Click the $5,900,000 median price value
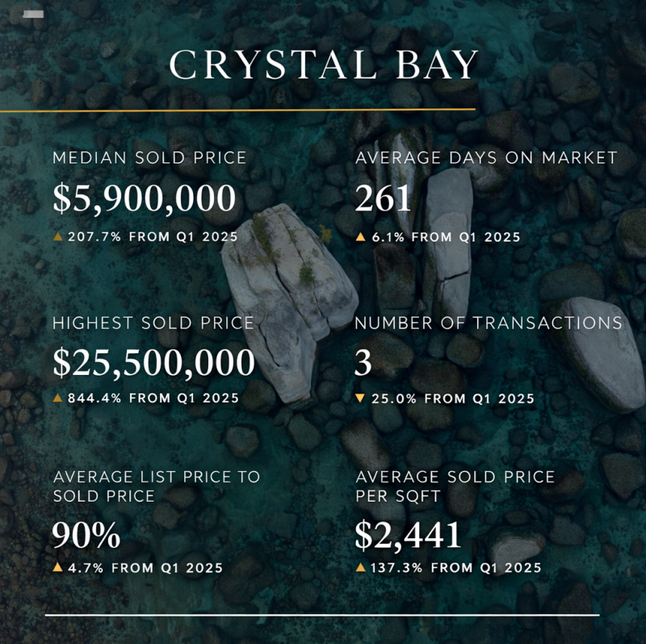This screenshot has height=644, width=646. 145,199
